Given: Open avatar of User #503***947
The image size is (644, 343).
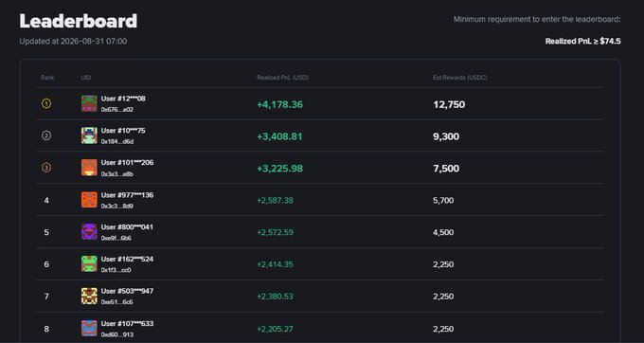Looking at the screenshot, I should (x=89, y=296).
